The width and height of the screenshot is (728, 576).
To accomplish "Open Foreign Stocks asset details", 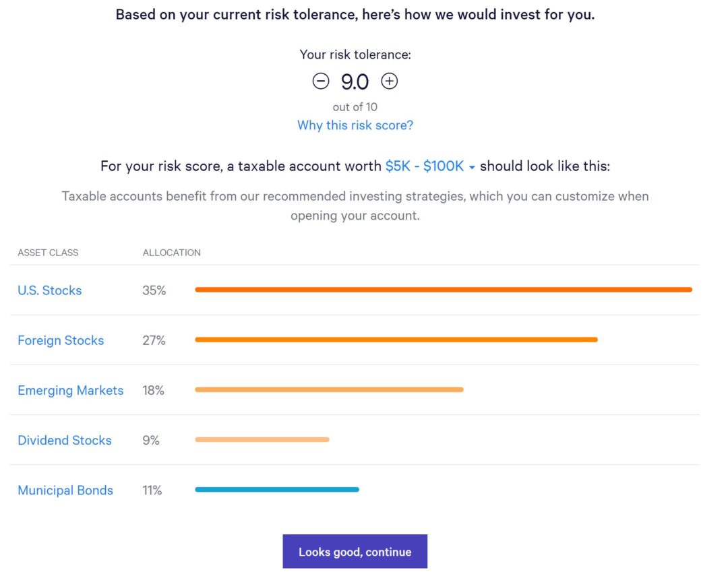I will tap(61, 340).
